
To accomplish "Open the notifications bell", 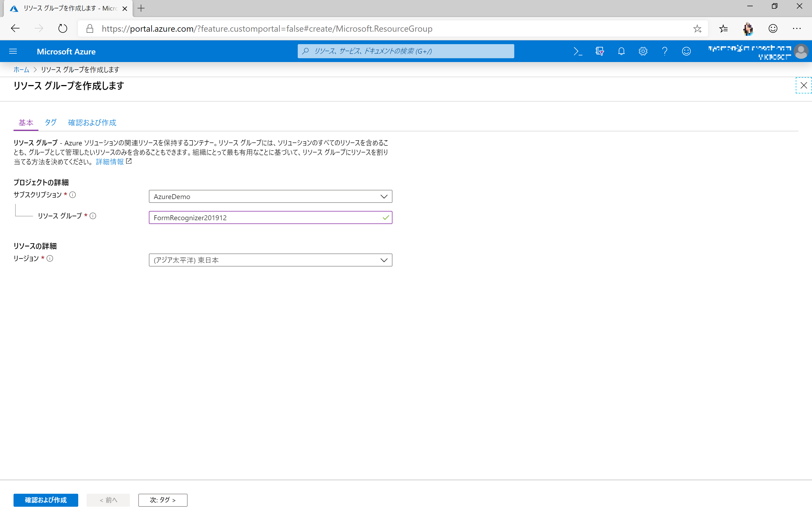I will pyautogui.click(x=621, y=51).
